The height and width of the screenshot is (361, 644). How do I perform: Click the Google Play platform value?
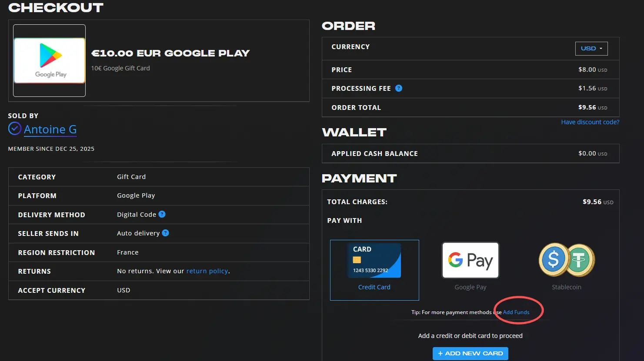coord(136,195)
